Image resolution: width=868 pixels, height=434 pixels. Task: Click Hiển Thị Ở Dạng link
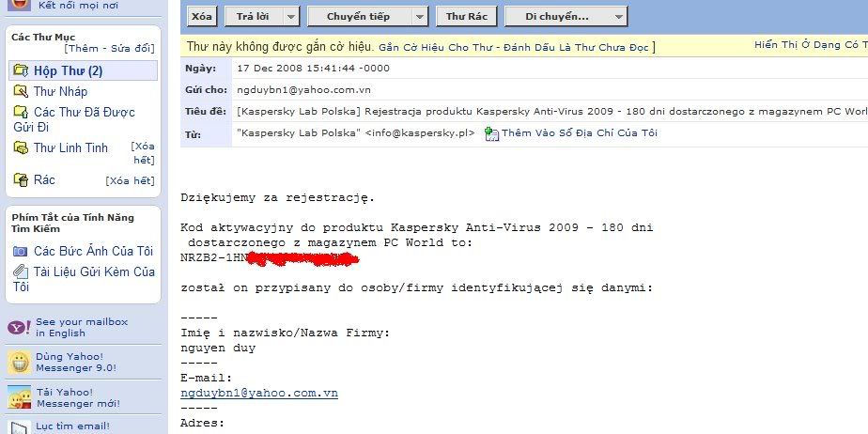[811, 45]
